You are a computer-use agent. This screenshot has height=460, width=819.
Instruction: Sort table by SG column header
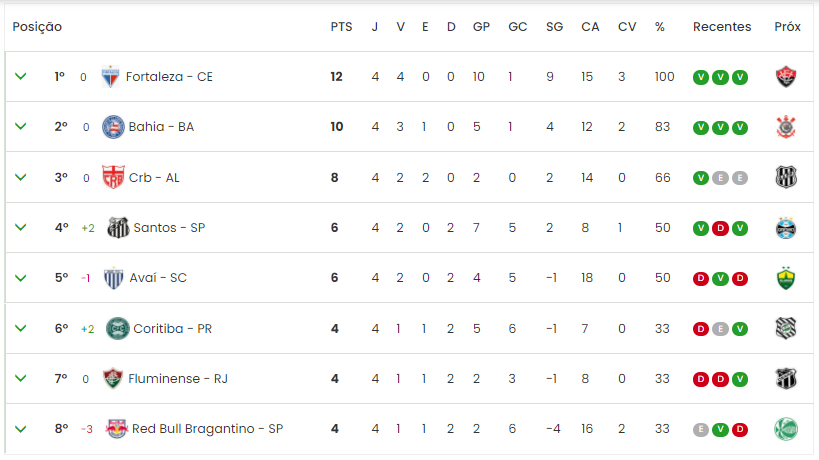coord(554,27)
